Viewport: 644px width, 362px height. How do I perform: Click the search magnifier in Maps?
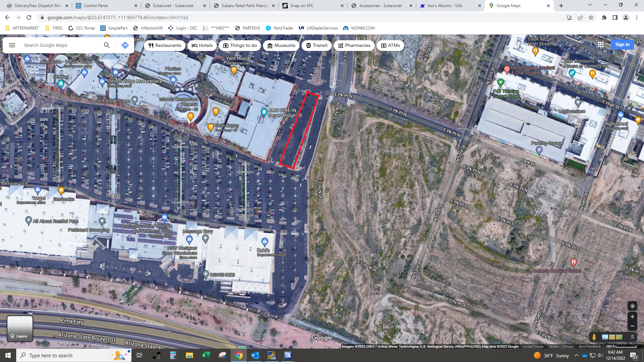(107, 45)
